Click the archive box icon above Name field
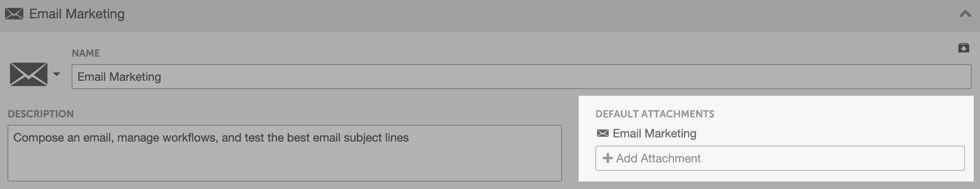The height and width of the screenshot is (189, 980). click(x=963, y=48)
